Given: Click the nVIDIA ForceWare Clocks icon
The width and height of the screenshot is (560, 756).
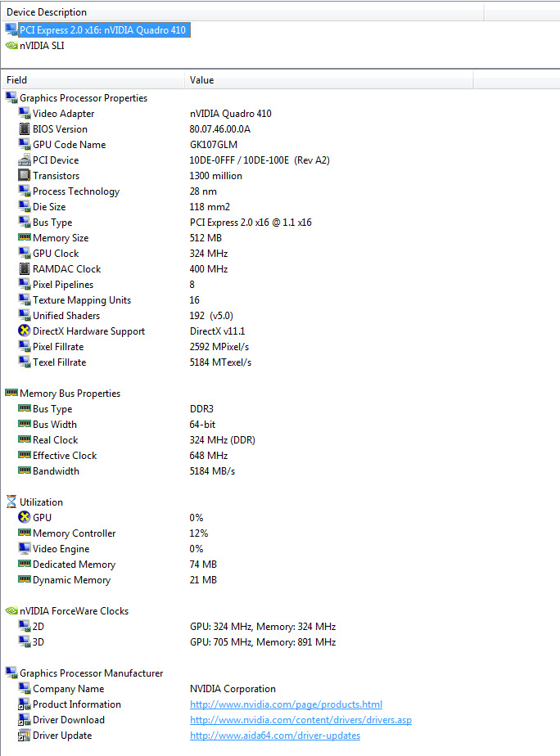Looking at the screenshot, I should (x=11, y=611).
